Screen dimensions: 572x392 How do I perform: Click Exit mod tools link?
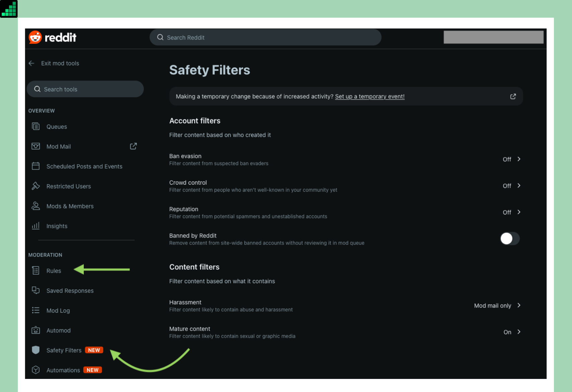click(60, 63)
